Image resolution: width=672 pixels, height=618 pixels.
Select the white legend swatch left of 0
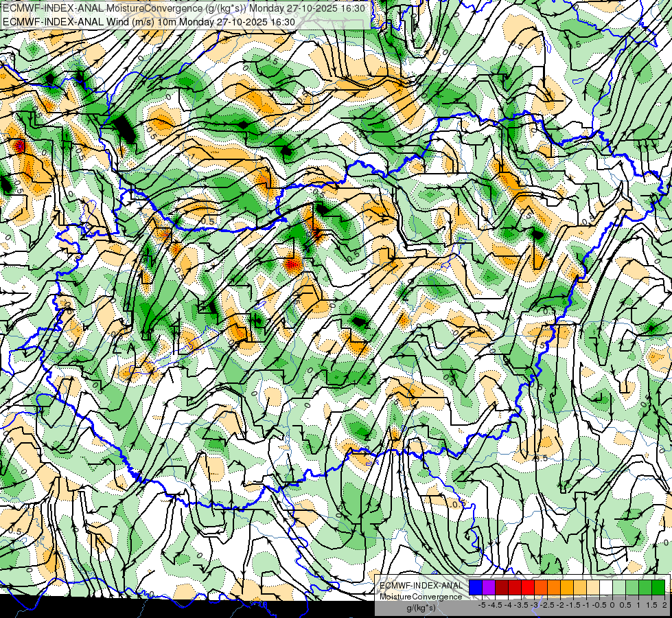[x=606, y=587]
